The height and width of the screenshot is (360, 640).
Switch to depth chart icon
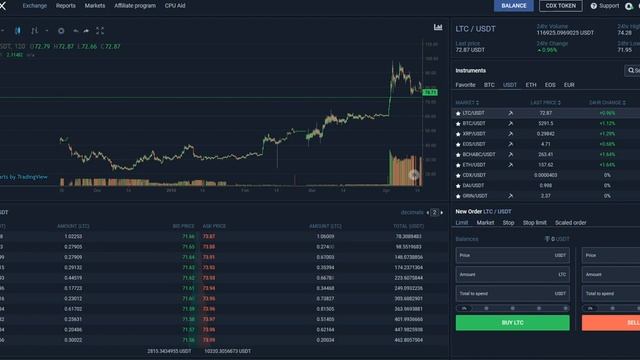click(x=438, y=27)
